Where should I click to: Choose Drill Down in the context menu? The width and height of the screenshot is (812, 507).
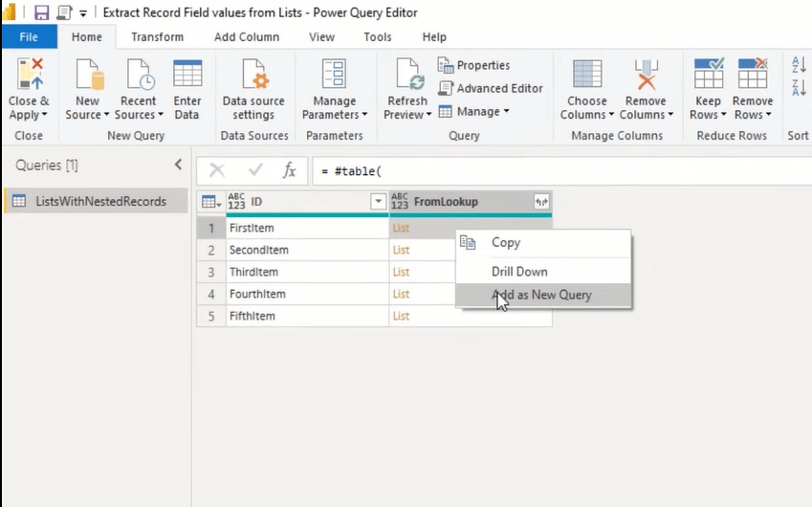(544, 272)
